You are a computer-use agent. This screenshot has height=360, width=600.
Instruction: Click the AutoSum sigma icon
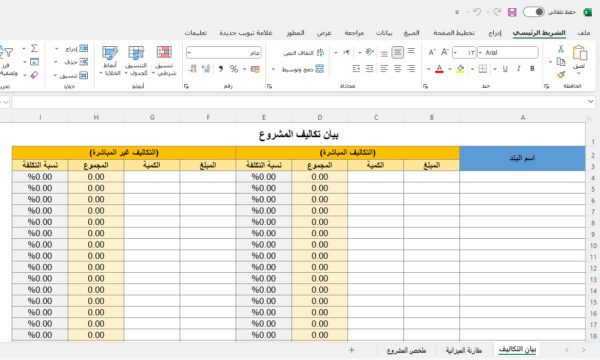(34, 49)
